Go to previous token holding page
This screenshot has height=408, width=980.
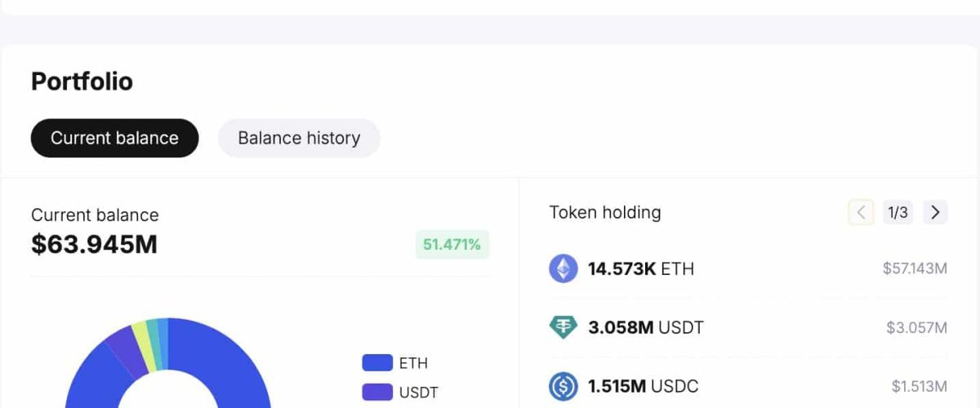tap(861, 213)
